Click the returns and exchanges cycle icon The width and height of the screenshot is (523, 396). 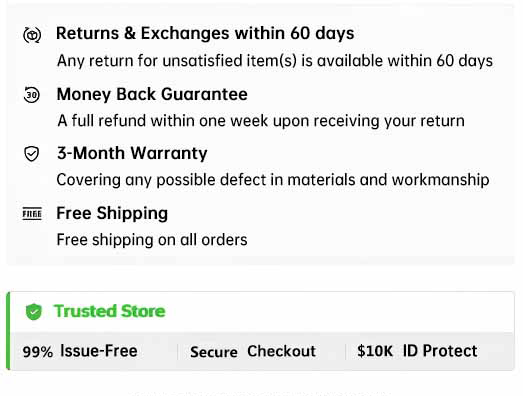click(32, 35)
